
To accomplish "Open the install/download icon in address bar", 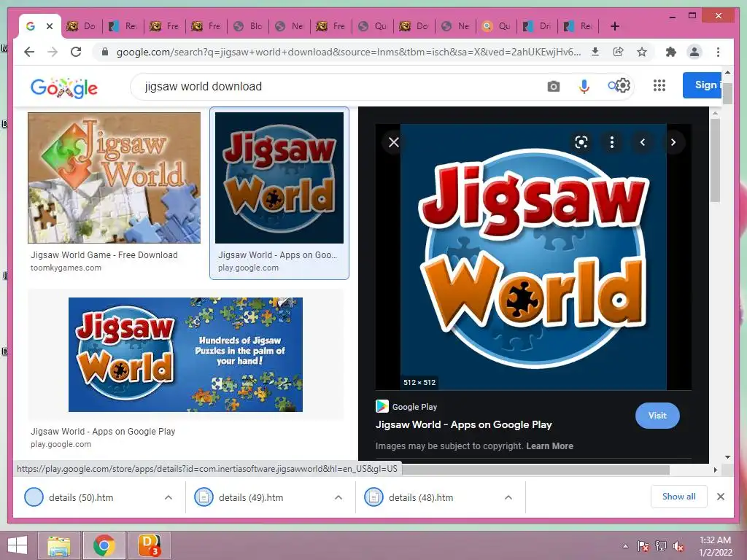I will coord(595,52).
